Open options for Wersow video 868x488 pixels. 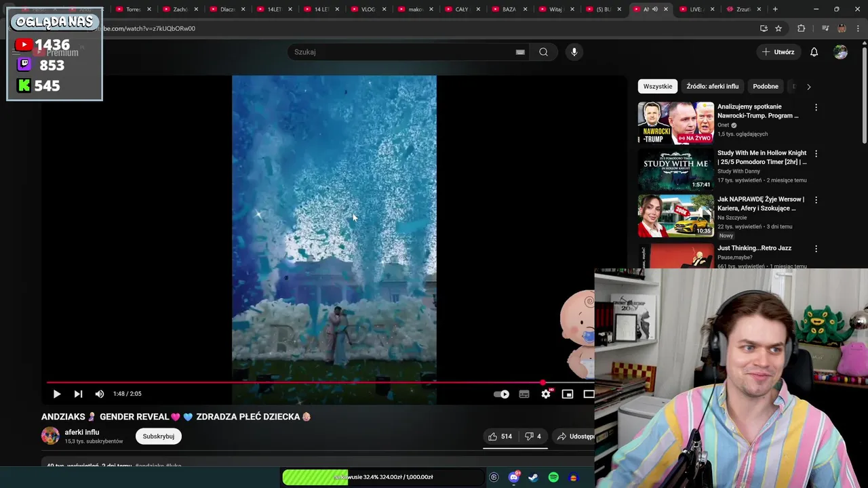coord(816,200)
